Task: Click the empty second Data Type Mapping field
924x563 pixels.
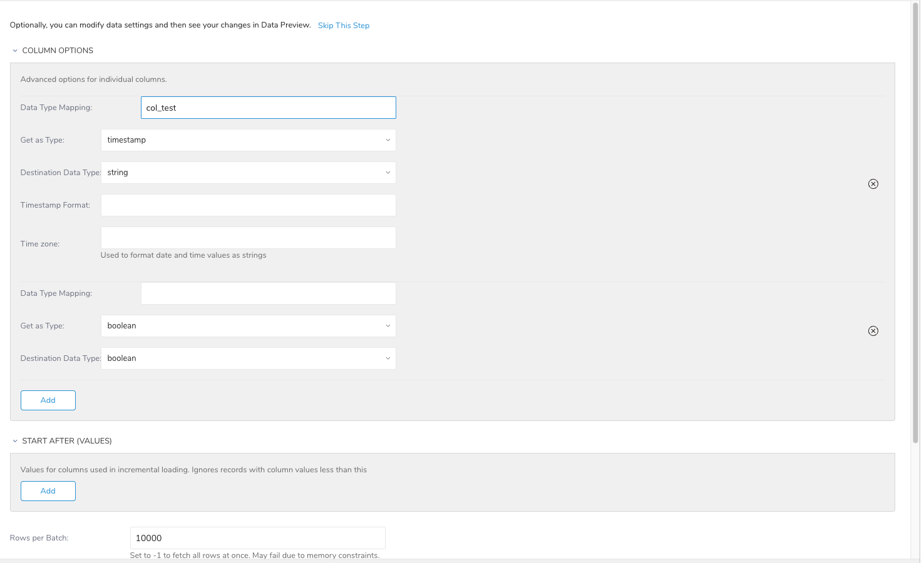Action: (268, 293)
